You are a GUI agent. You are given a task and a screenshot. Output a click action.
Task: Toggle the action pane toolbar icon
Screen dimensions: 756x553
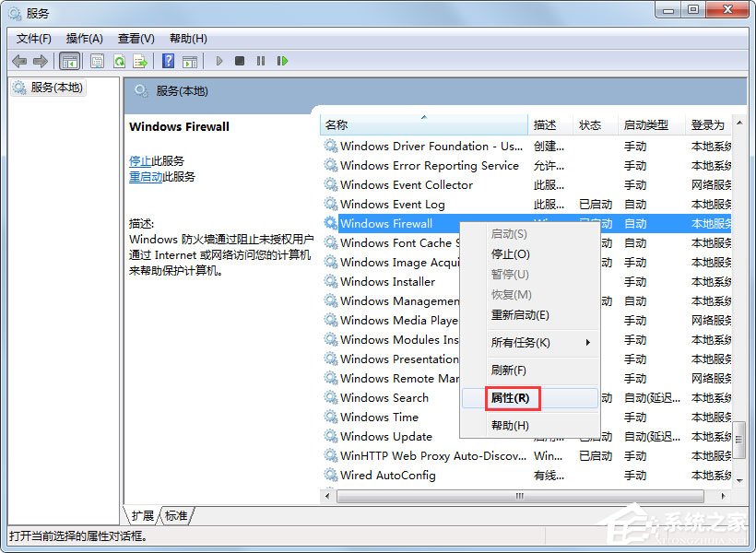pos(188,61)
